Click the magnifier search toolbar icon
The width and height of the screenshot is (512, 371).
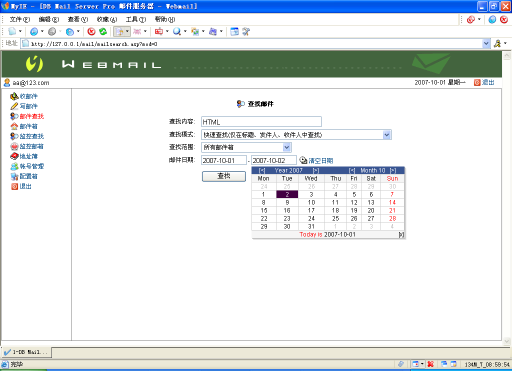(x=177, y=31)
